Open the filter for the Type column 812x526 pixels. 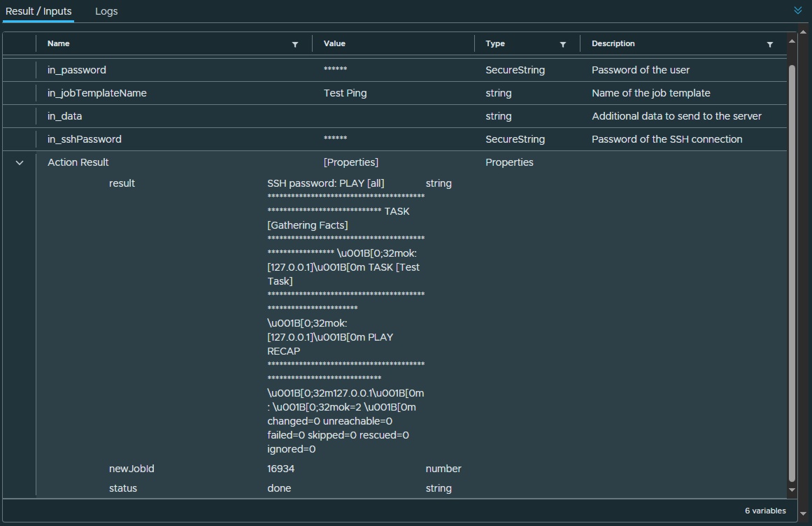(x=563, y=43)
